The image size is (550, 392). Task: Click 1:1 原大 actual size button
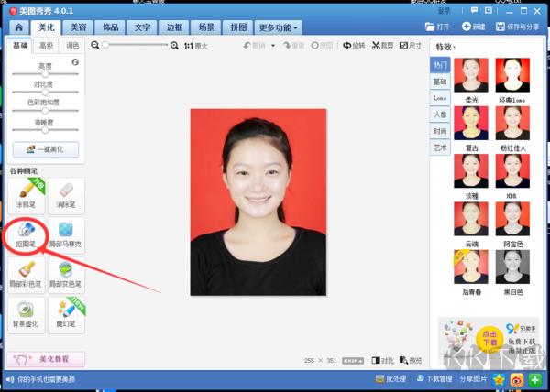coord(196,46)
